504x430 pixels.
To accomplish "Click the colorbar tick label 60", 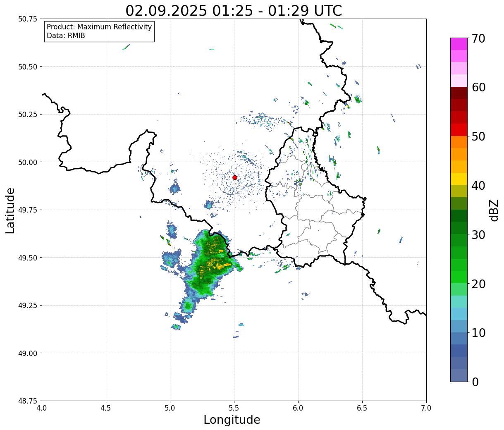I will point(478,87).
